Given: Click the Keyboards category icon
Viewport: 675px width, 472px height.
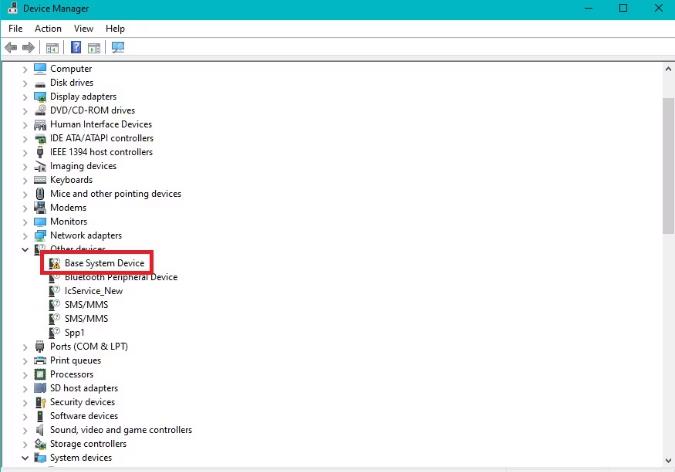Looking at the screenshot, I should [x=40, y=180].
